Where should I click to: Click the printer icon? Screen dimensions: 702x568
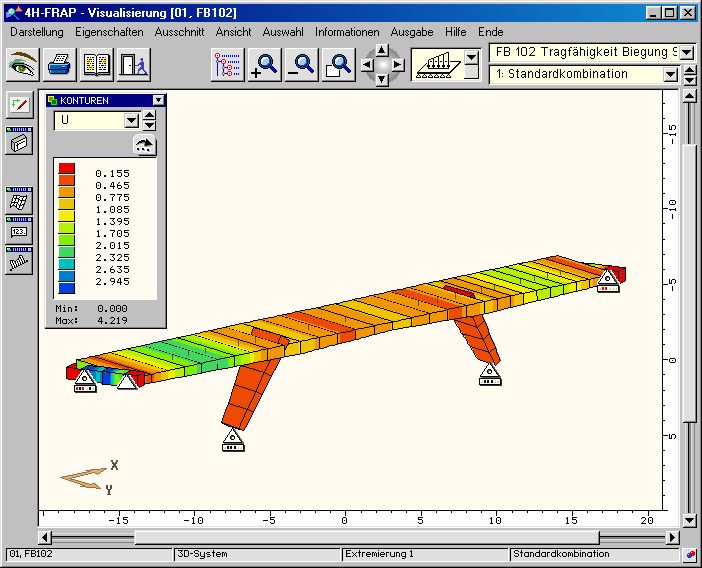tap(61, 65)
